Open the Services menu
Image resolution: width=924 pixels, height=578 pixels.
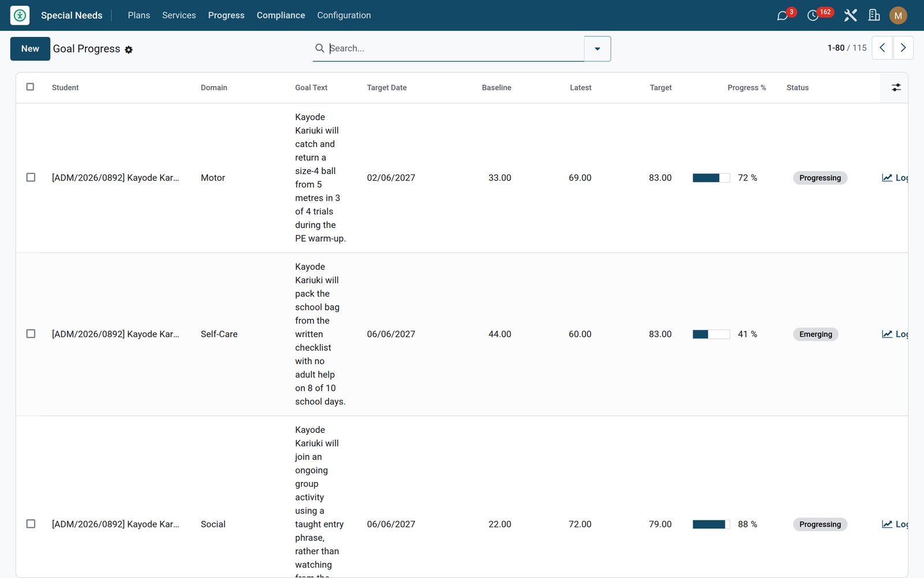[x=179, y=15]
